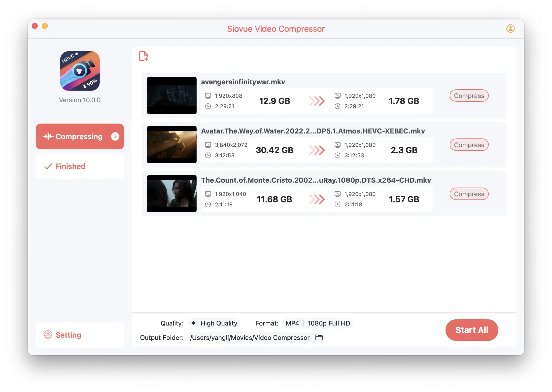Click the The.Count.of.Monte.Cristo file name
The width and height of the screenshot is (552, 392).
tap(316, 180)
